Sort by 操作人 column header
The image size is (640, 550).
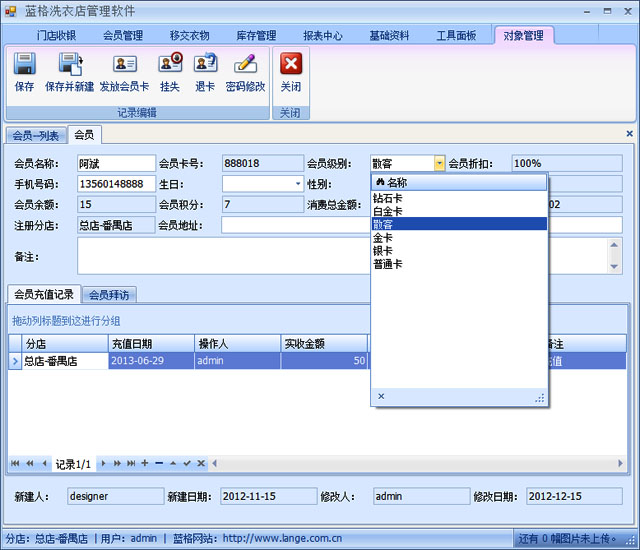[237, 344]
